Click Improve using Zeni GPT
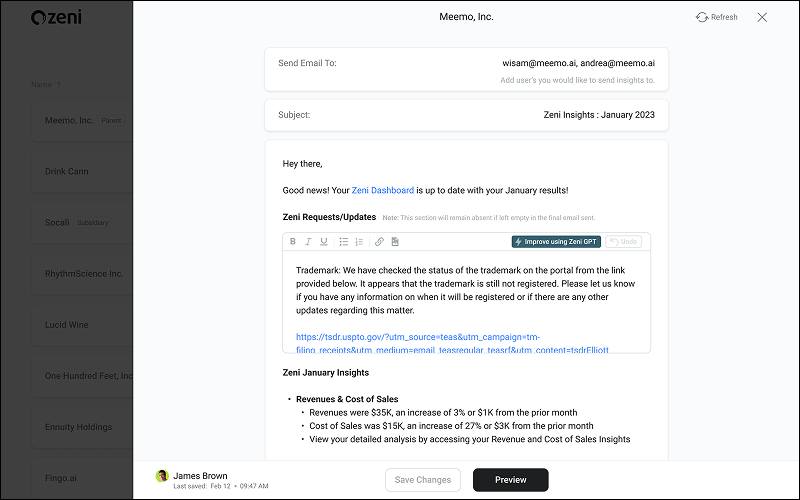The width and height of the screenshot is (800, 500). coord(556,242)
